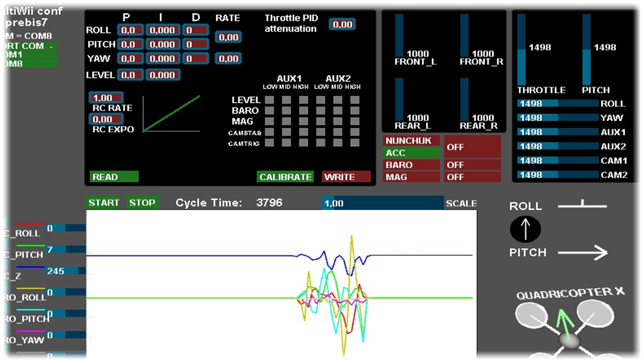
Task: Adjust the graph SCALE slider
Action: click(382, 203)
